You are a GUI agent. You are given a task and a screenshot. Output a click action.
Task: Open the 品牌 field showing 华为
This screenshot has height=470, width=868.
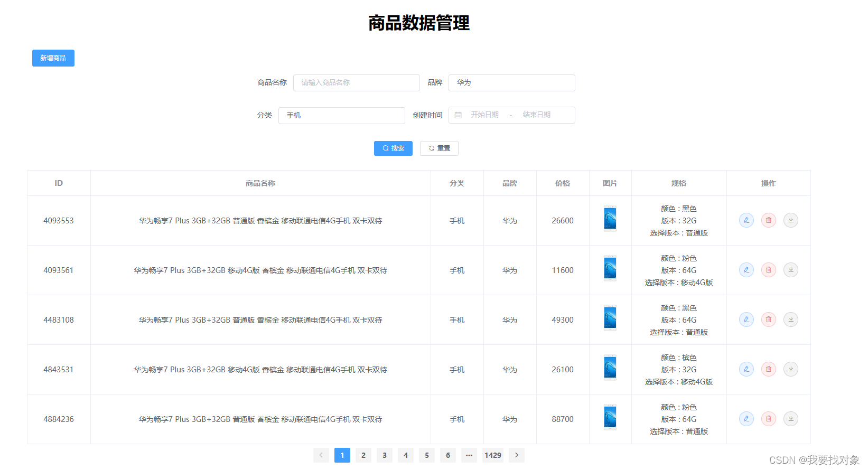pos(512,83)
